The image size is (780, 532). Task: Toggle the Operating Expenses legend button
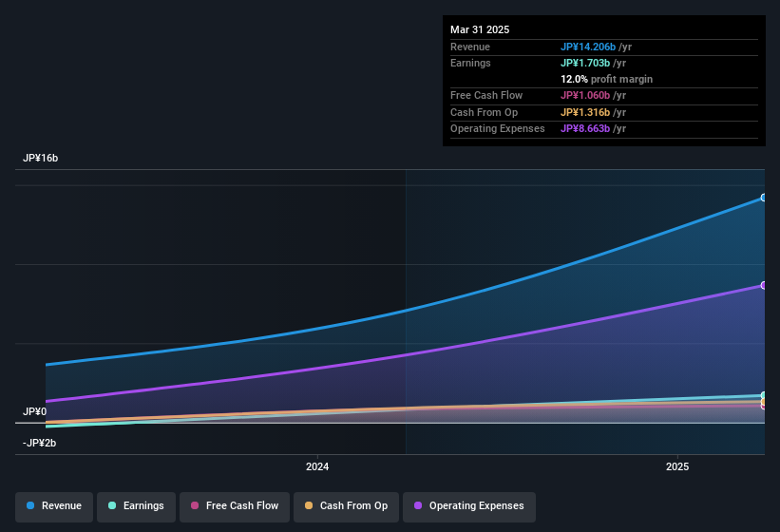pos(468,506)
